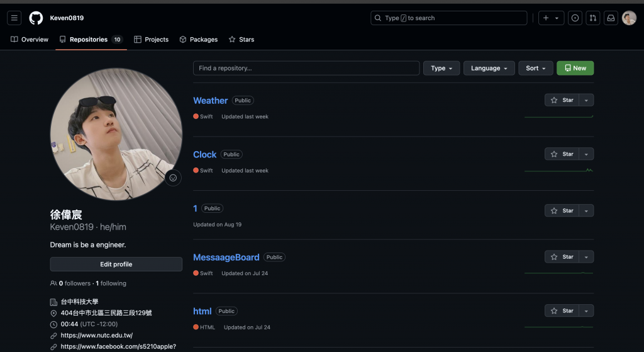Click the green New repository button
This screenshot has height=352, width=644.
tap(575, 68)
